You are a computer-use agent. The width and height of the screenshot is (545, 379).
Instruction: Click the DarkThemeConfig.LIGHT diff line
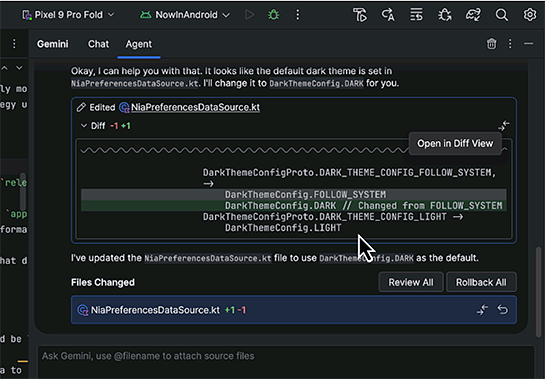coord(283,228)
